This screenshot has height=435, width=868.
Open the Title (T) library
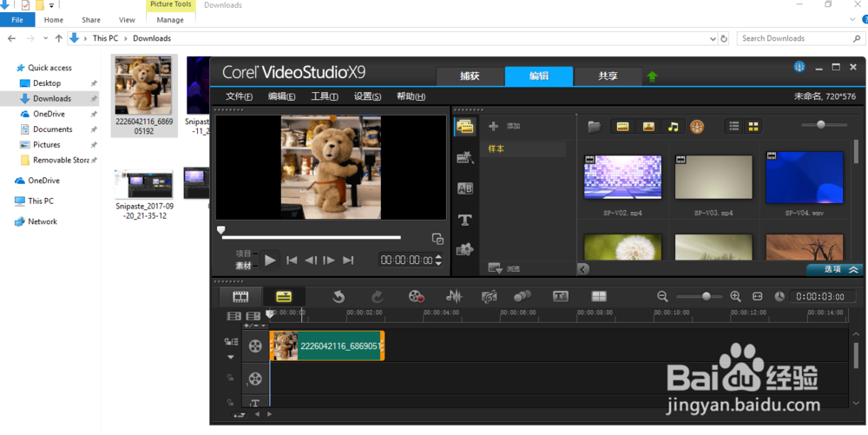point(464,220)
